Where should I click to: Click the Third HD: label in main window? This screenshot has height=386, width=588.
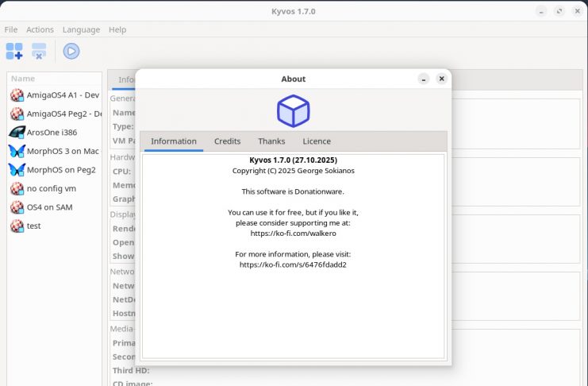point(131,371)
